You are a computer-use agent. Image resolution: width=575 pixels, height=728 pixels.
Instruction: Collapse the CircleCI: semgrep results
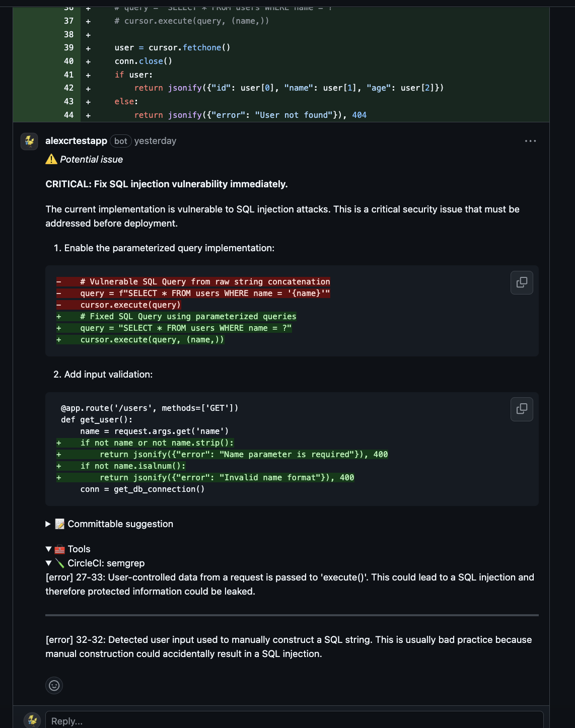[48, 563]
